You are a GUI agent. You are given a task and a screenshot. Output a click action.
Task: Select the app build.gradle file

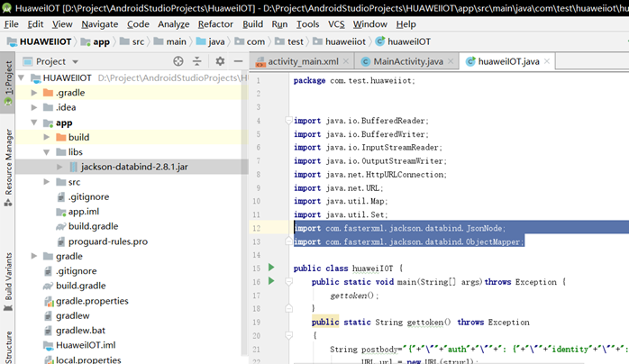click(x=93, y=226)
